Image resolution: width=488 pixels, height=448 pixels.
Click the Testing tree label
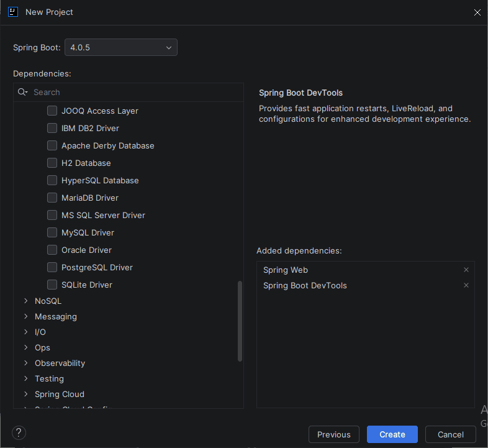pyautogui.click(x=49, y=378)
